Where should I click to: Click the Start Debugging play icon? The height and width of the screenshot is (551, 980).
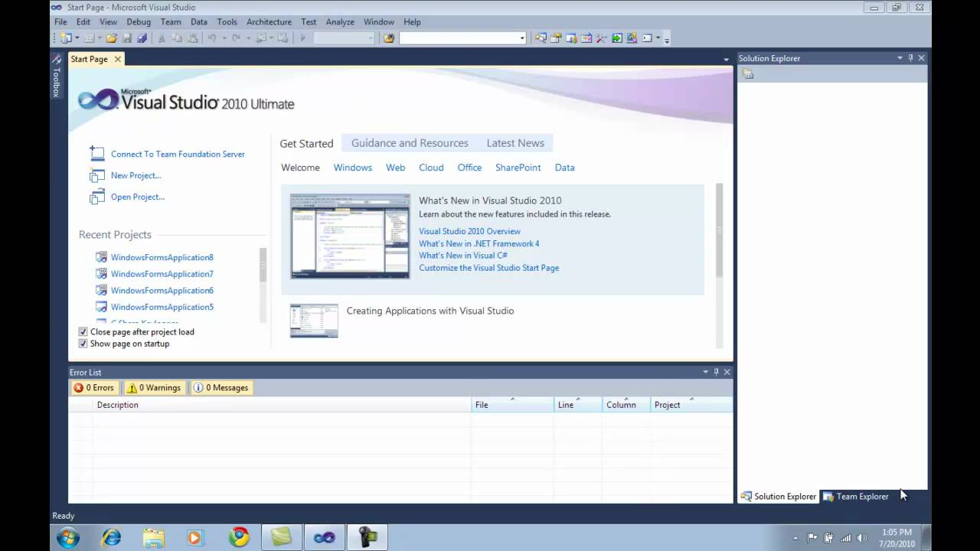tap(303, 38)
